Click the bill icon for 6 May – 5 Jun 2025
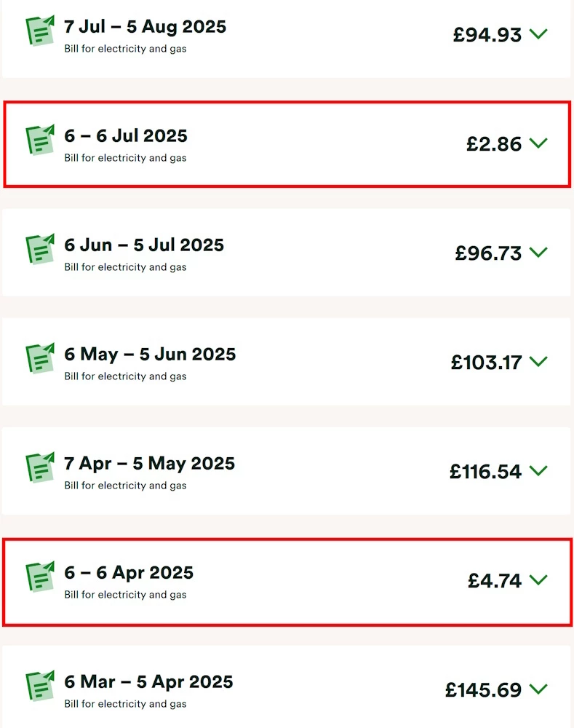 40,358
